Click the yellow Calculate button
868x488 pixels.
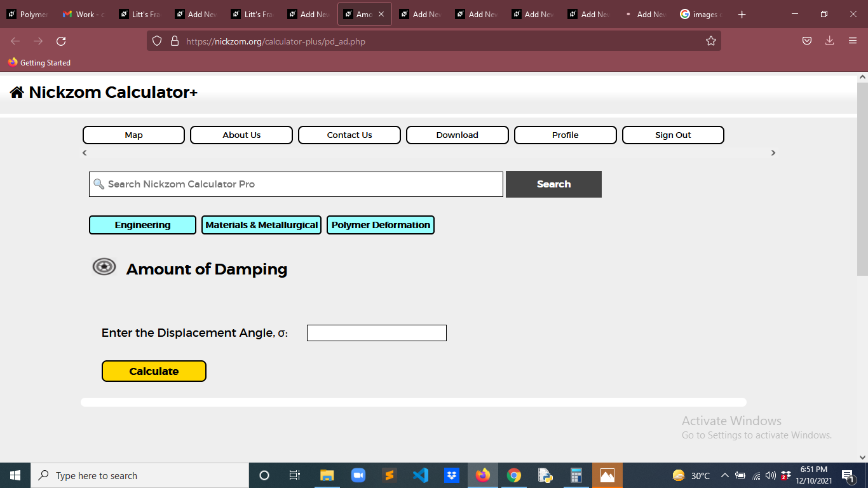coord(154,371)
